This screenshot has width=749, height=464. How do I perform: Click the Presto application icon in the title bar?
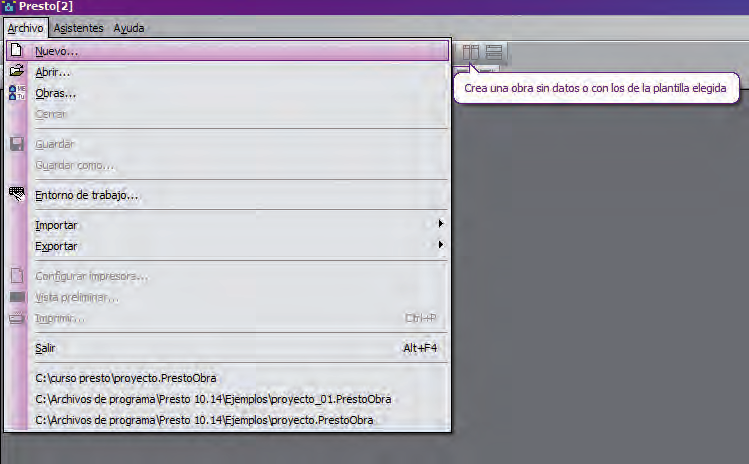pyautogui.click(x=9, y=7)
